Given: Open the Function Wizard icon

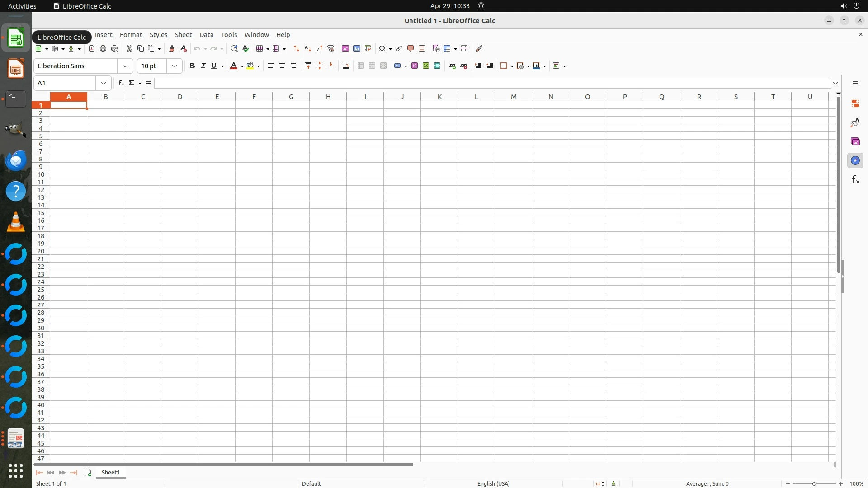Looking at the screenshot, I should tap(121, 83).
